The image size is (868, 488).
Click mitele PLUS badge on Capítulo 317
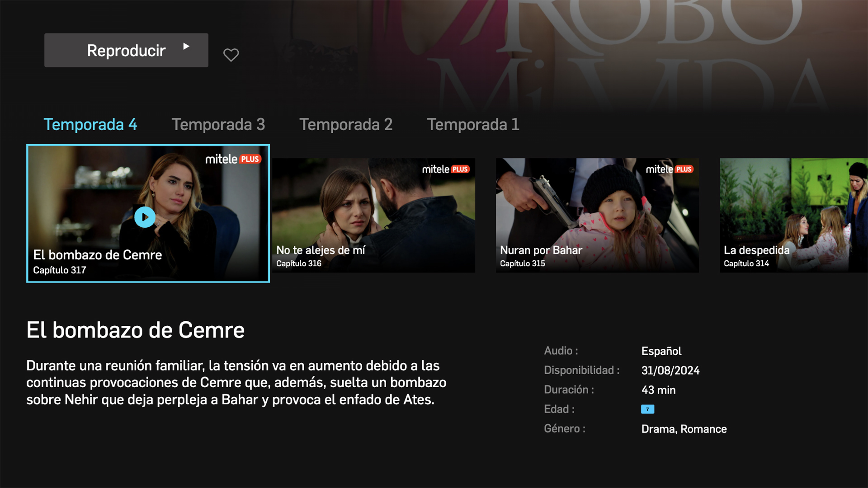coord(233,159)
